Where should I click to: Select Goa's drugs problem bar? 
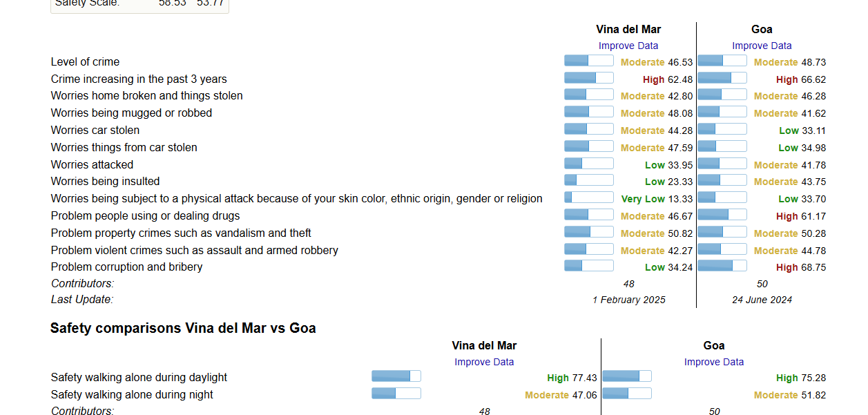point(722,215)
